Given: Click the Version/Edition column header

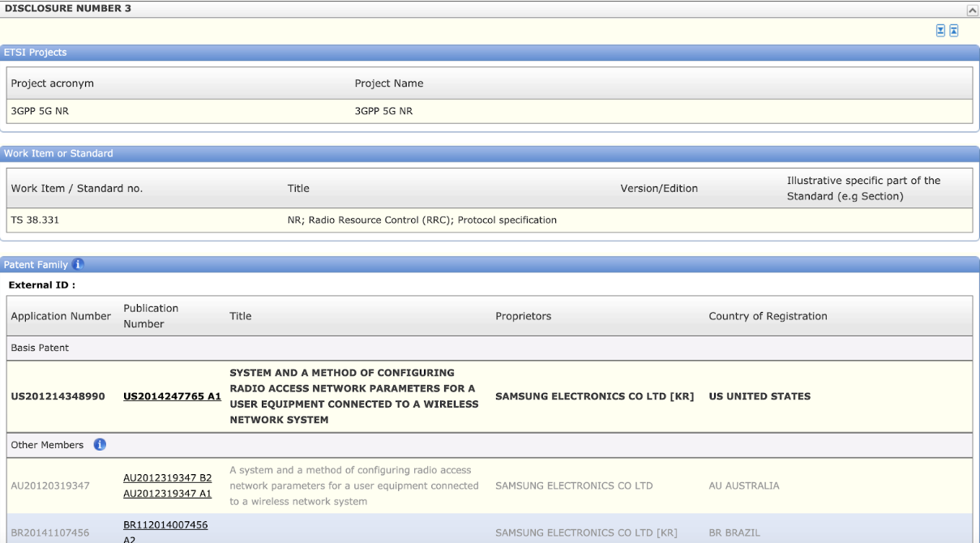Looking at the screenshot, I should coord(659,188).
